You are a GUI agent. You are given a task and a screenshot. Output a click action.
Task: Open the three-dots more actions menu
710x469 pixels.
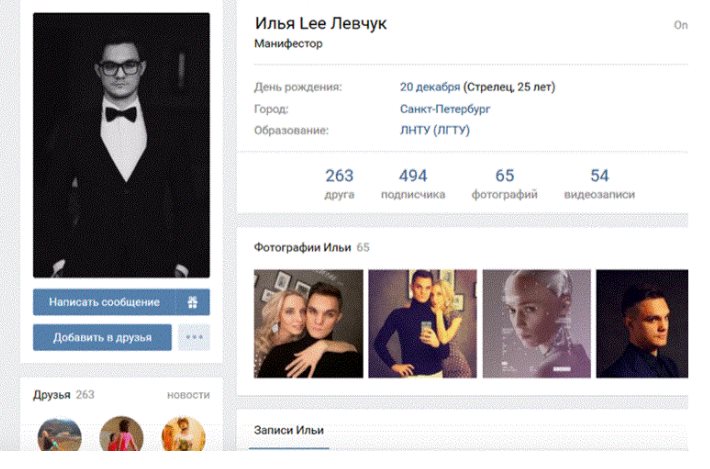coord(194,337)
